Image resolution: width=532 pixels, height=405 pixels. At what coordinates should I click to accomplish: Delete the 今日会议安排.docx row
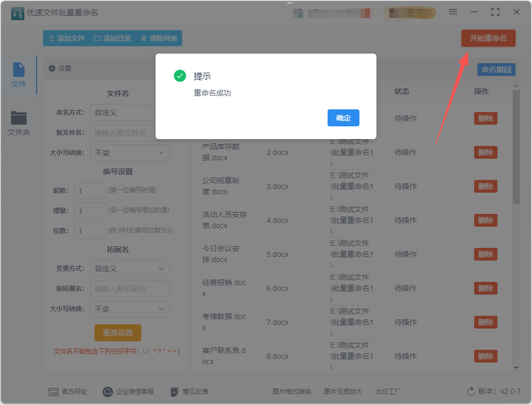click(x=485, y=254)
